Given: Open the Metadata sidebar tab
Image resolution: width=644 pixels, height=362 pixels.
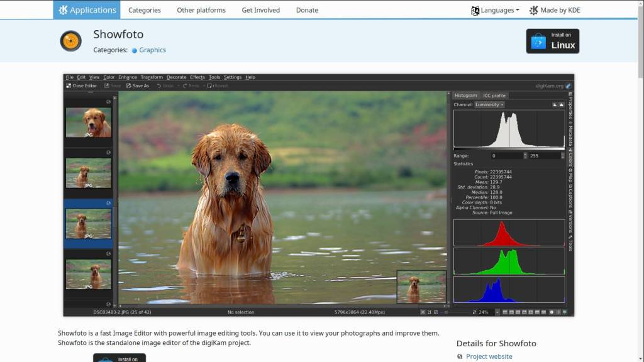Looking at the screenshot, I should pyautogui.click(x=570, y=134).
